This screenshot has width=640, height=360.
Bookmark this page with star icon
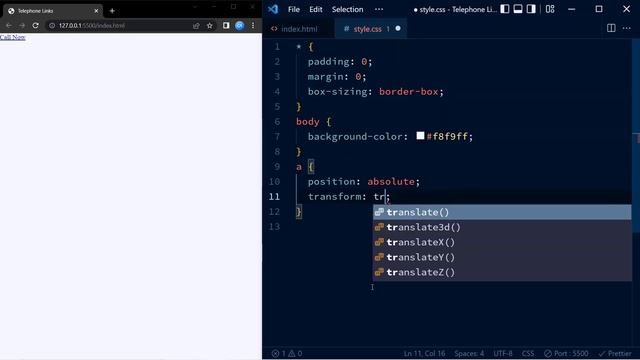click(x=210, y=25)
